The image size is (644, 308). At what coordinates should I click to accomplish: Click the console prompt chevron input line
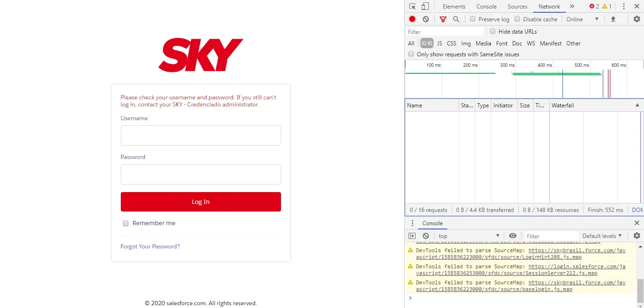coord(521,298)
